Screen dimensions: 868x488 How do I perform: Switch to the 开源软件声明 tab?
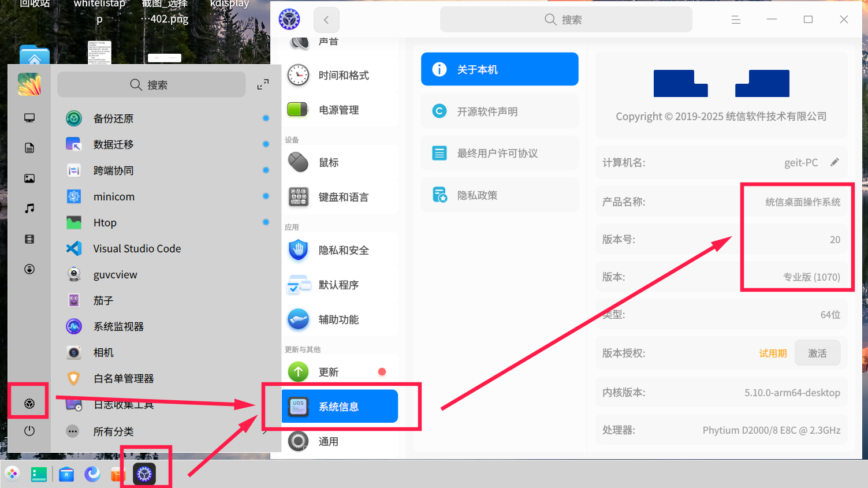coord(499,111)
